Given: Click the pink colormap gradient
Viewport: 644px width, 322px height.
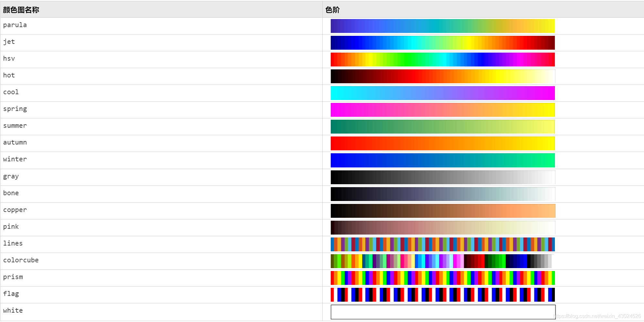Looking at the screenshot, I should [x=442, y=227].
